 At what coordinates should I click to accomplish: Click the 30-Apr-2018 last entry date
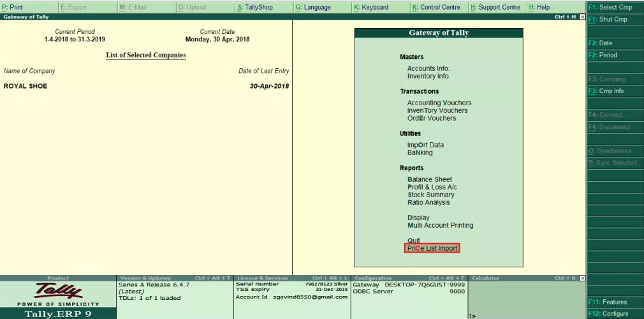269,86
